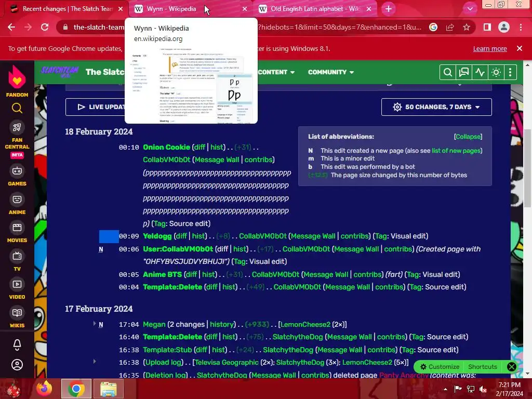The width and height of the screenshot is (532, 399).
Task: Click Shortcuts in the bottom bar
Action: [x=483, y=367]
